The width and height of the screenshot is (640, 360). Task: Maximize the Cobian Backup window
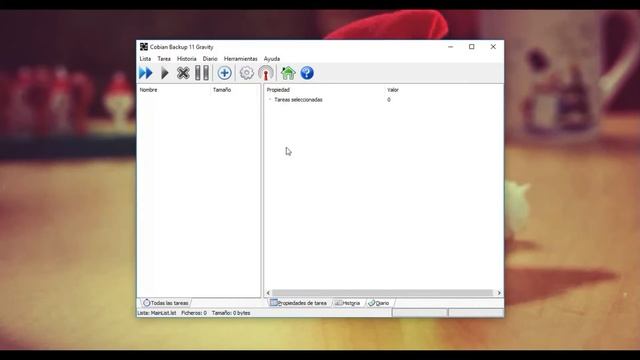(x=472, y=47)
